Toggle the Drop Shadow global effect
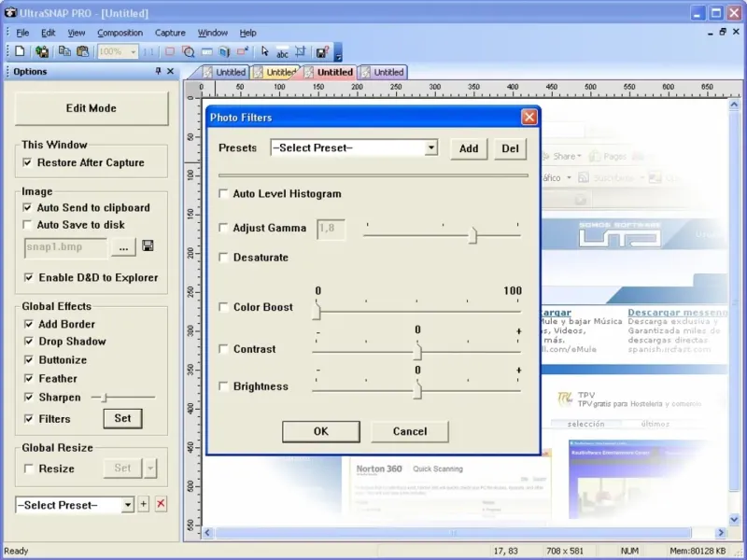This screenshot has height=560, width=747. tap(28, 342)
